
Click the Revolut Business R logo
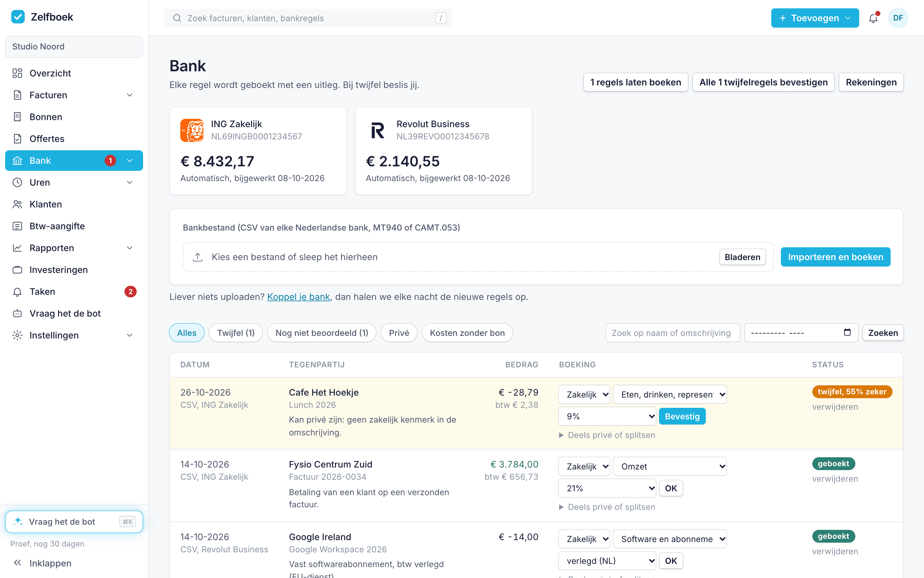point(378,130)
